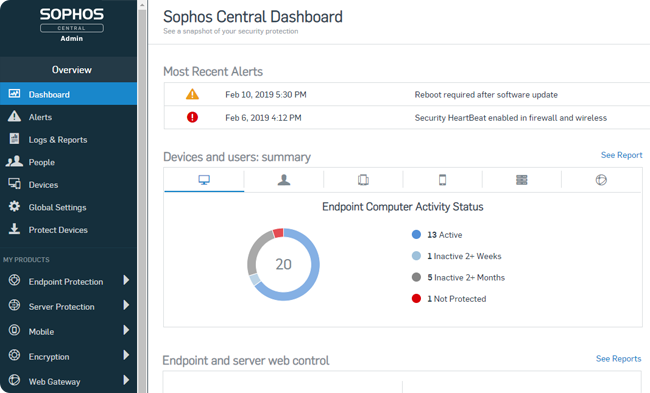Click See Reports link for web control
Screen dimensions: 650x393
tap(618, 359)
